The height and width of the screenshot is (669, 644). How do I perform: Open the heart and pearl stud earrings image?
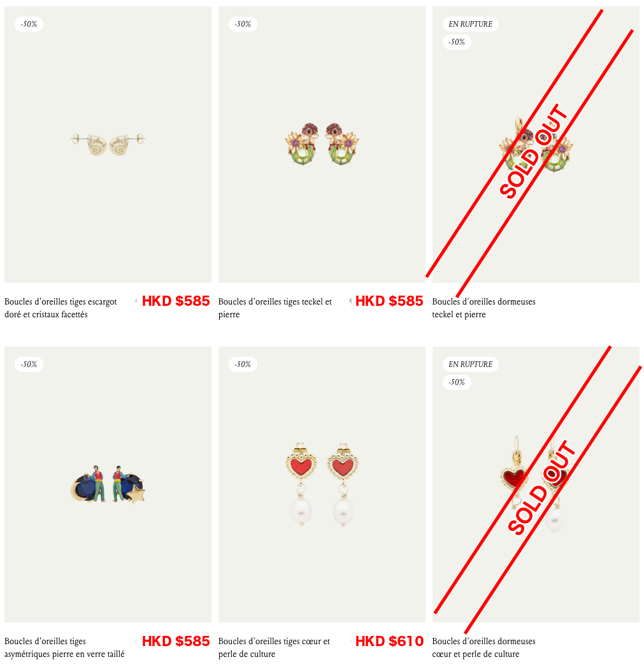pos(322,484)
